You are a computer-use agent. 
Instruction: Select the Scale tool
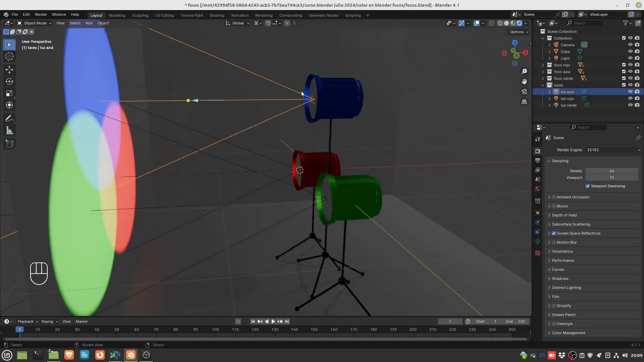[9, 93]
